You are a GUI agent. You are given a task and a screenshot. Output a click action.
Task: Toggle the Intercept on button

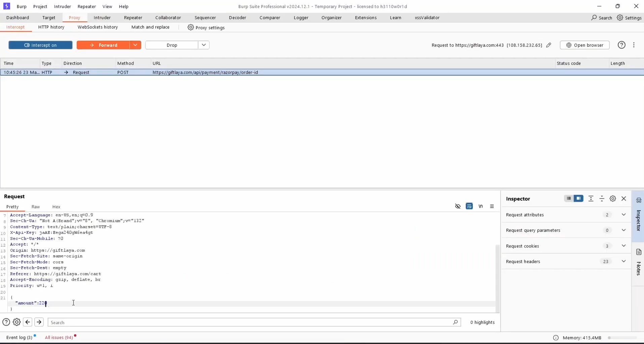[40, 45]
